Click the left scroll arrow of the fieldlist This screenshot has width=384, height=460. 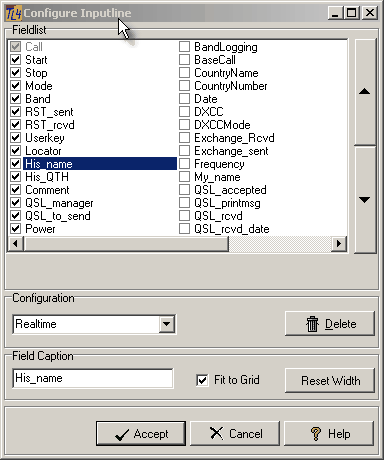click(15, 243)
